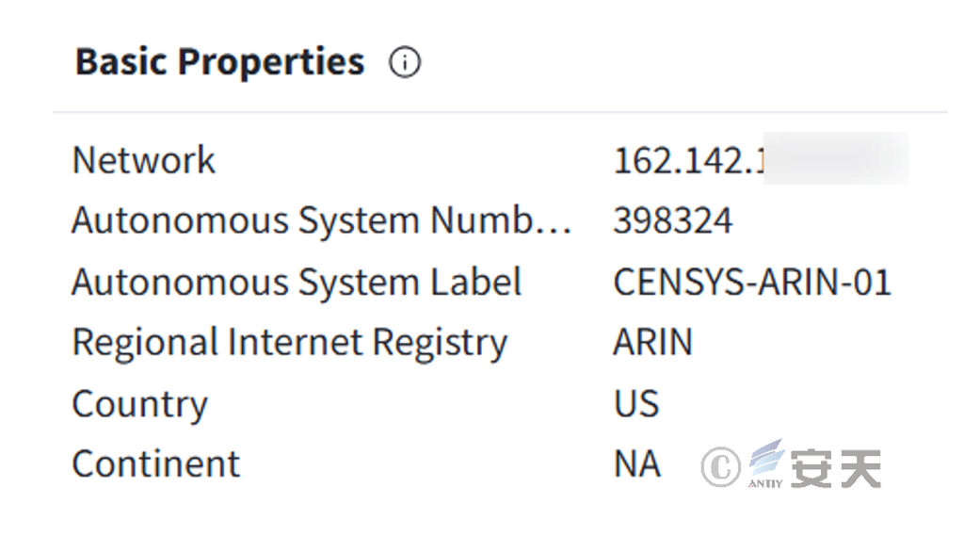The height and width of the screenshot is (552, 980).
Task: Click the Antiy logo watermark
Action: coord(766,464)
